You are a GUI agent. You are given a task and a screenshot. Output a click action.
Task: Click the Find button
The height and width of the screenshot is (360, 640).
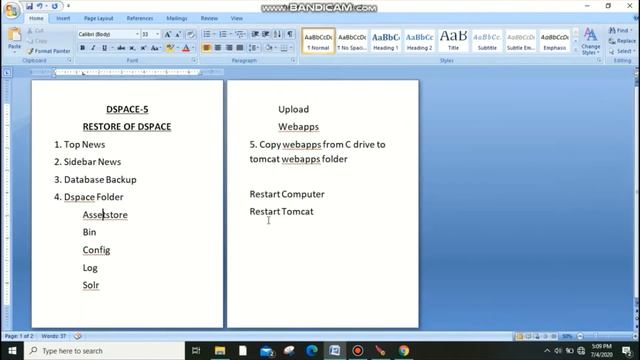(x=620, y=30)
